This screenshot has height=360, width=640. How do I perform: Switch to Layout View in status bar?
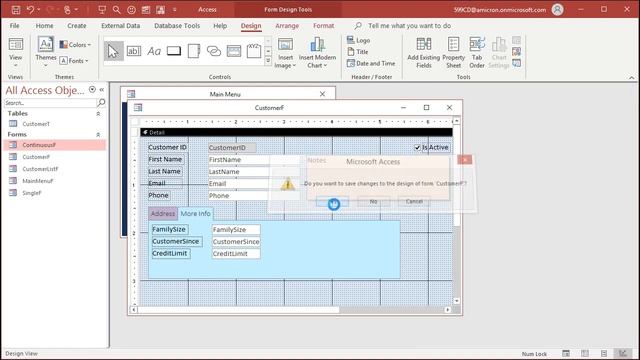[x=604, y=353]
